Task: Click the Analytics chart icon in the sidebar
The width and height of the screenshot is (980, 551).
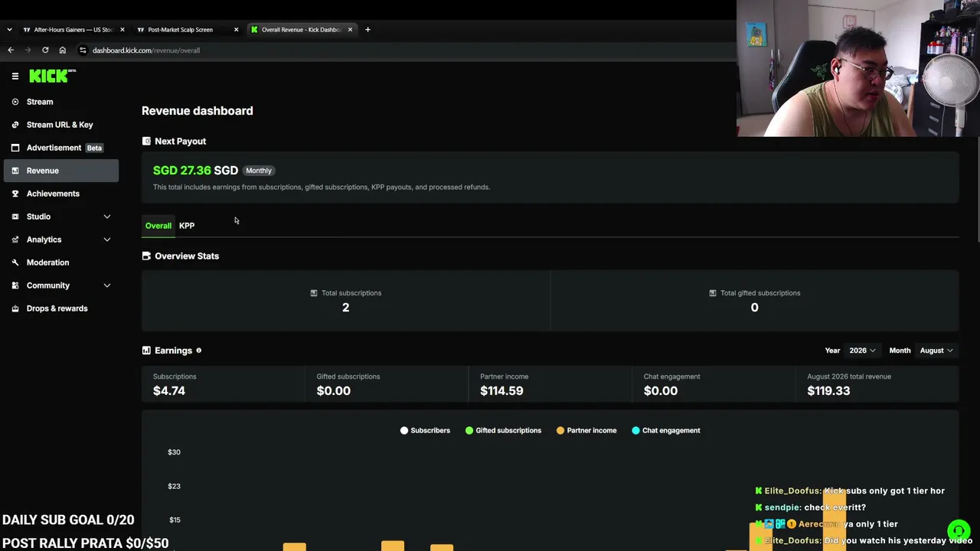Action: tap(15, 240)
